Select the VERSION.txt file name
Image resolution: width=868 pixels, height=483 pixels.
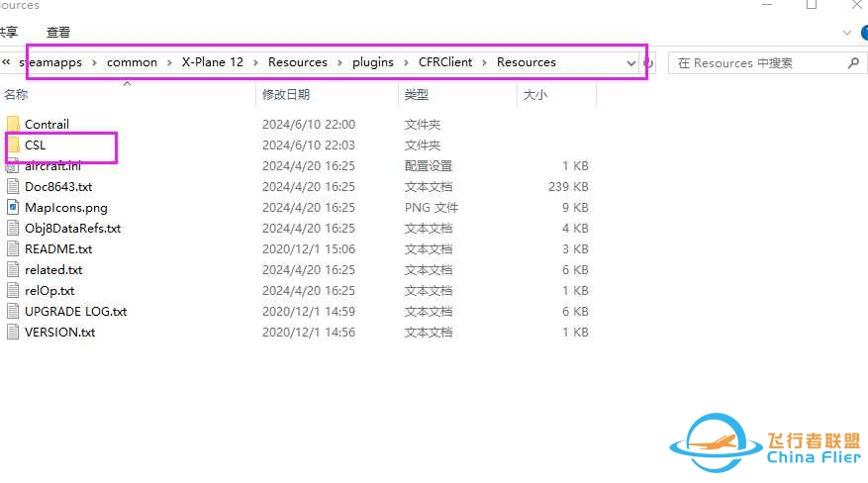(59, 332)
